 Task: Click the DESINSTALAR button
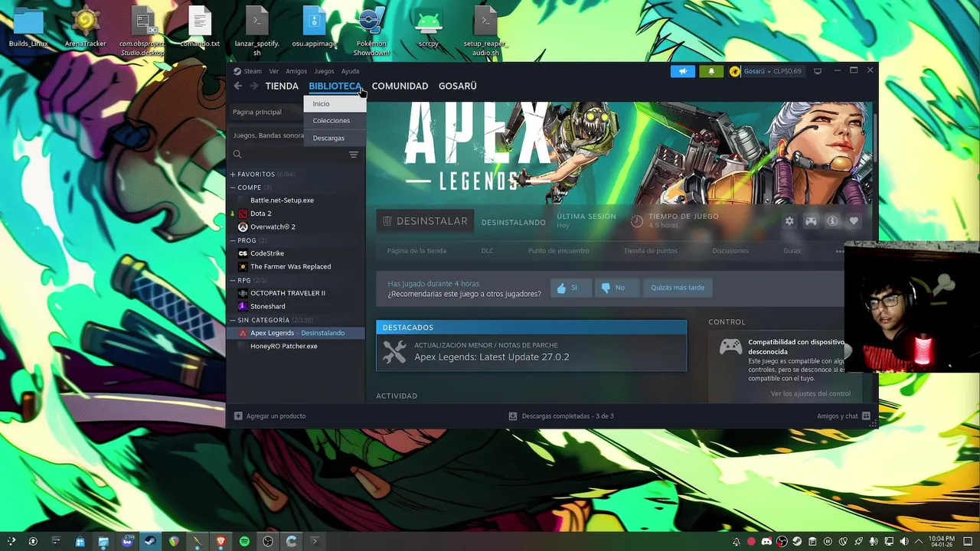coord(425,221)
